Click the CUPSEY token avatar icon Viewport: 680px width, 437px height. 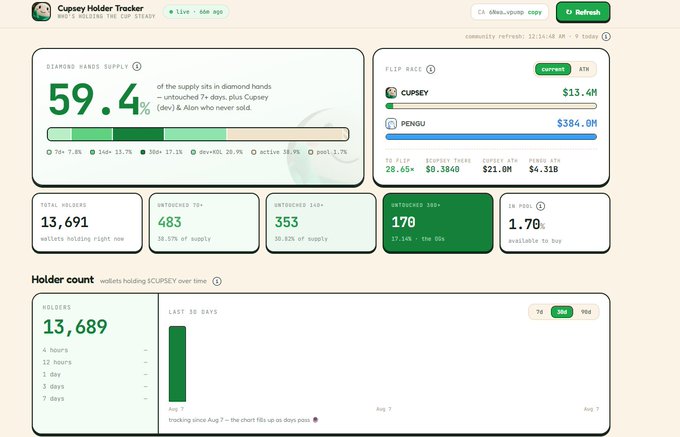click(x=391, y=92)
